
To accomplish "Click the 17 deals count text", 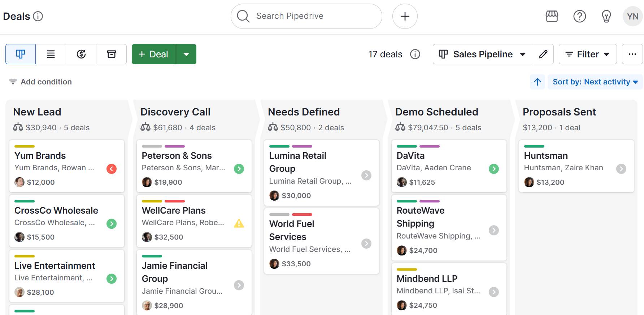I will click(385, 54).
